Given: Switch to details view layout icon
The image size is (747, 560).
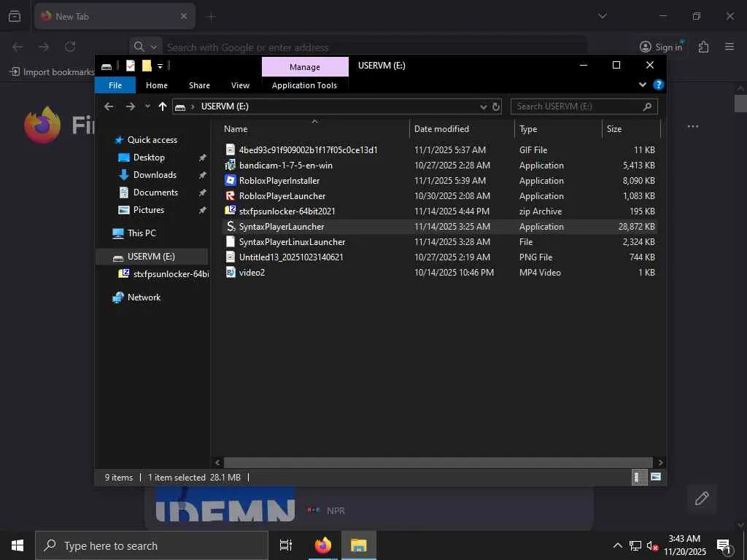Looking at the screenshot, I should click(638, 477).
